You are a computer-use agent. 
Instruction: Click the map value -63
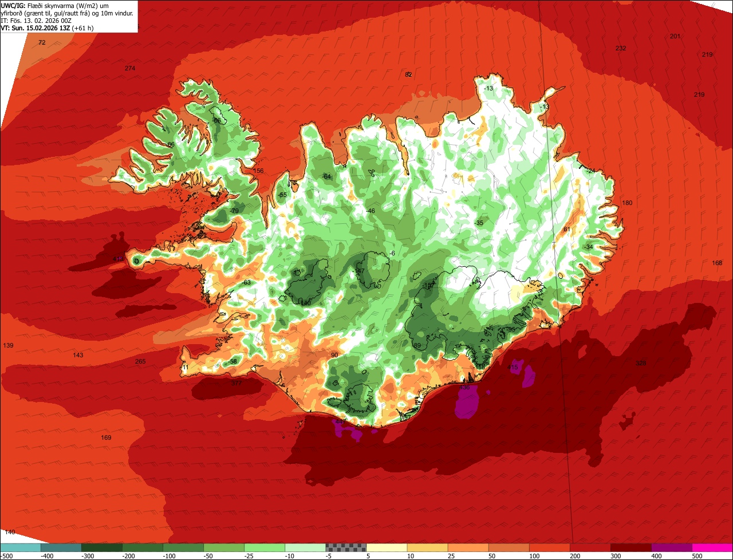coord(246,282)
